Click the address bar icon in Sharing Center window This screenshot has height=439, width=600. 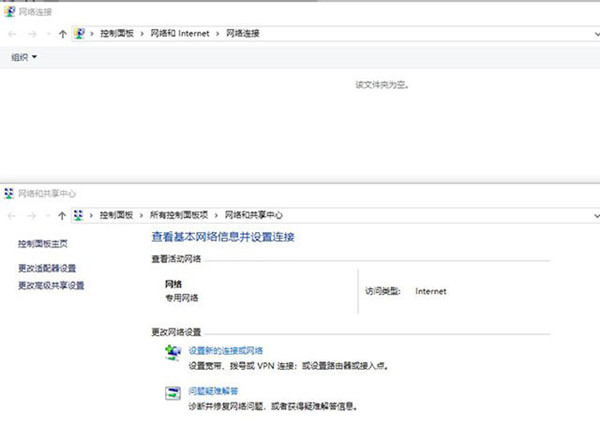78,215
